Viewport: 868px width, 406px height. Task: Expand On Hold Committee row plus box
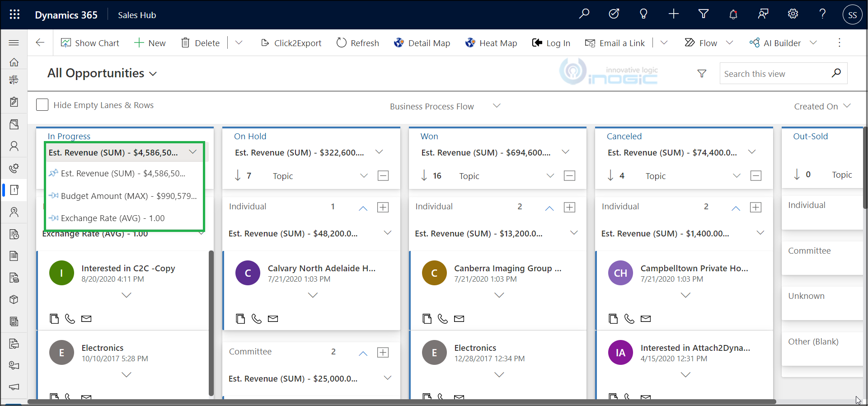[383, 352]
